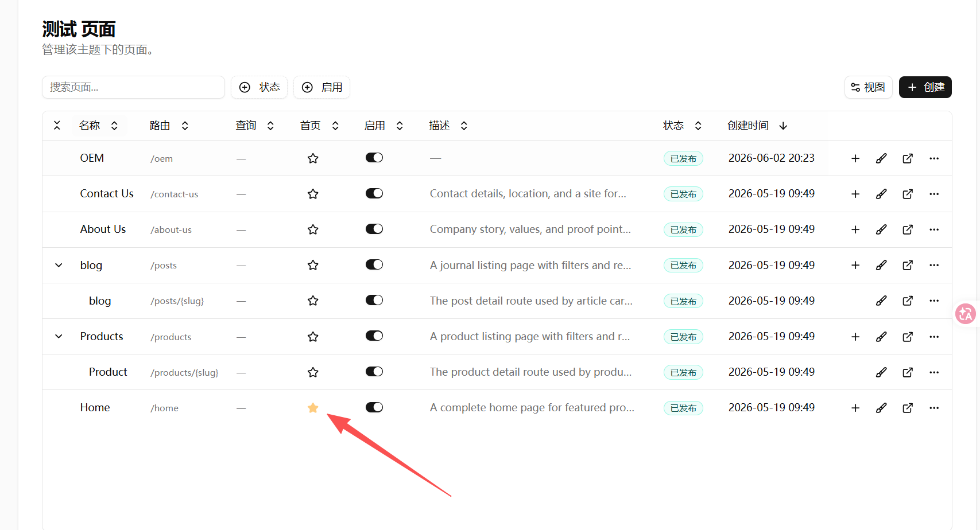Open brush editor for About Us page

tap(881, 229)
